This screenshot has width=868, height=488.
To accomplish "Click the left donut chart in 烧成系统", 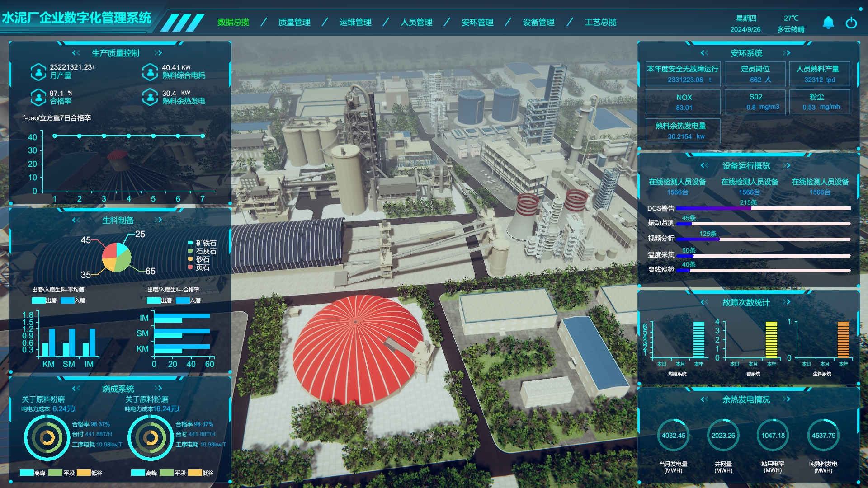I will [47, 437].
